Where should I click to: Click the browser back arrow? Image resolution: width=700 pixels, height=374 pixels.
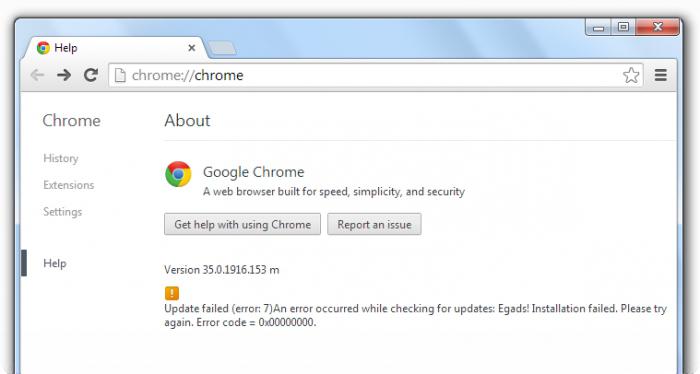[x=37, y=75]
